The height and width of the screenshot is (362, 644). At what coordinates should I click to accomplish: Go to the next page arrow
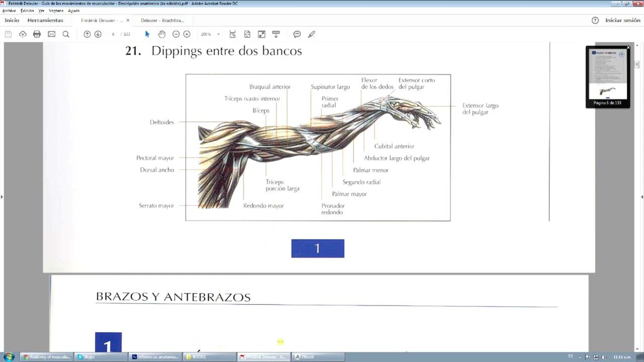pyautogui.click(x=98, y=34)
